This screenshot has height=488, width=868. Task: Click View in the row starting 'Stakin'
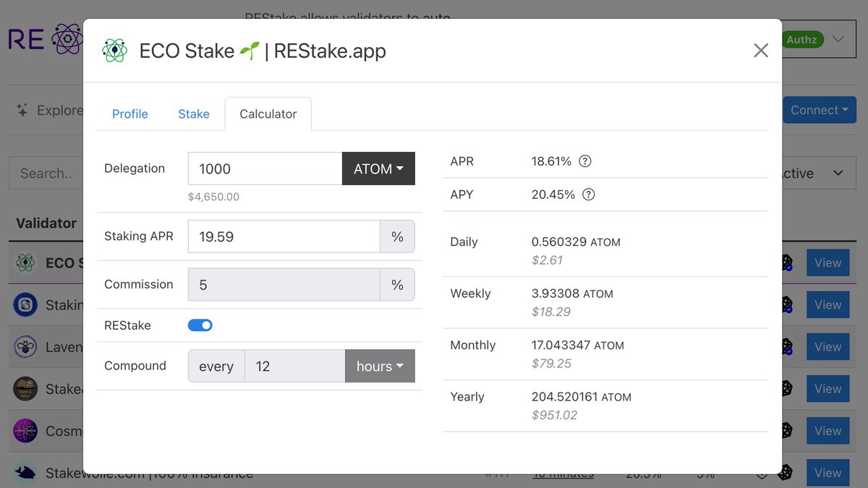tap(827, 304)
